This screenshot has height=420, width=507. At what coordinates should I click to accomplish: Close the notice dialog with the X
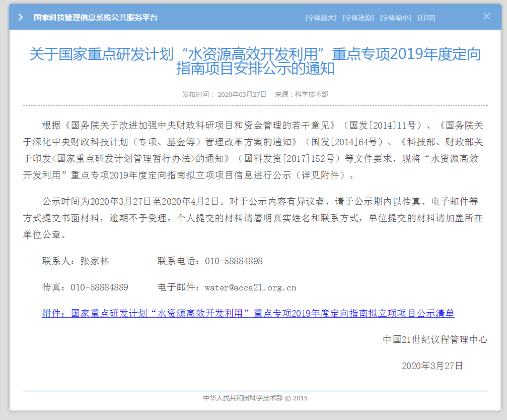pos(487,16)
